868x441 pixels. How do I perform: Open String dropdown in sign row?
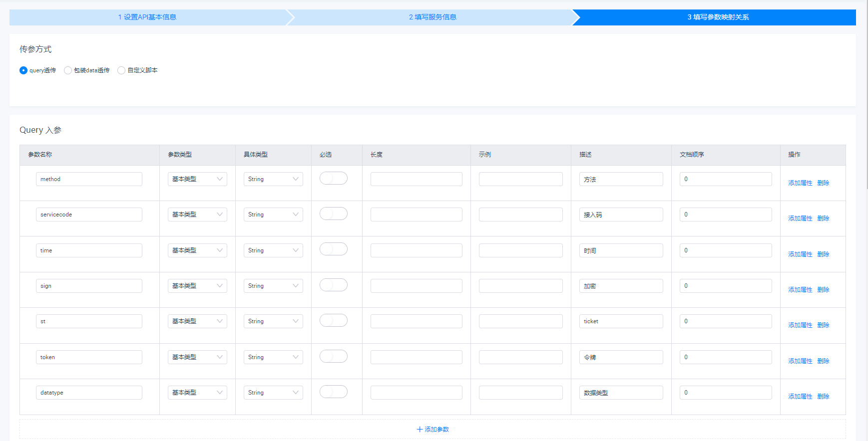coord(273,286)
